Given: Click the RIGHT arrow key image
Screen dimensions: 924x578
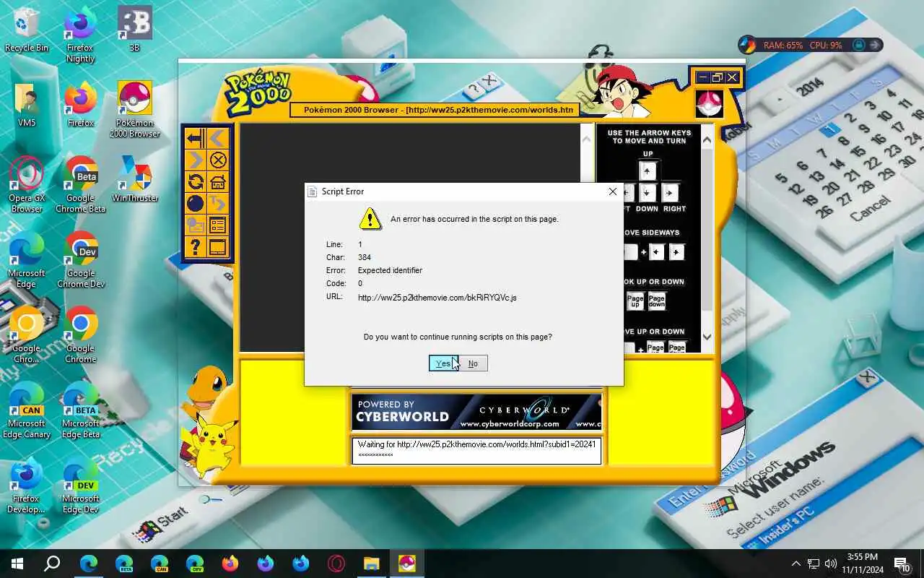Looking at the screenshot, I should pyautogui.click(x=669, y=193).
